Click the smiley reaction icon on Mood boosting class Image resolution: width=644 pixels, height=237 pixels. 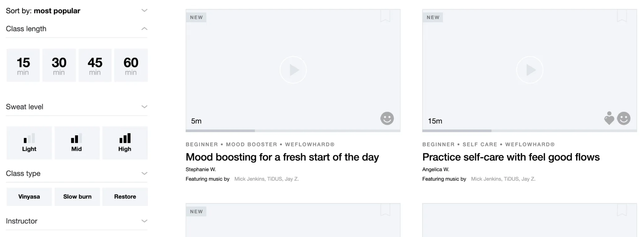point(387,119)
